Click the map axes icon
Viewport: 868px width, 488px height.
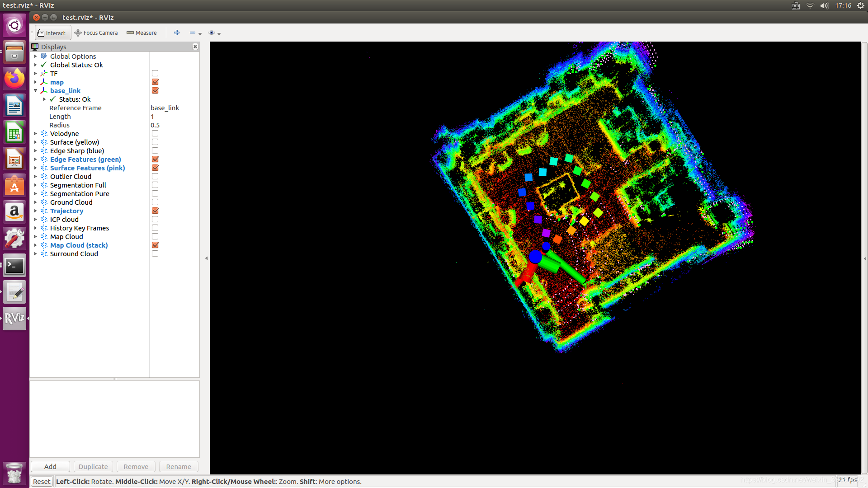[x=44, y=82]
